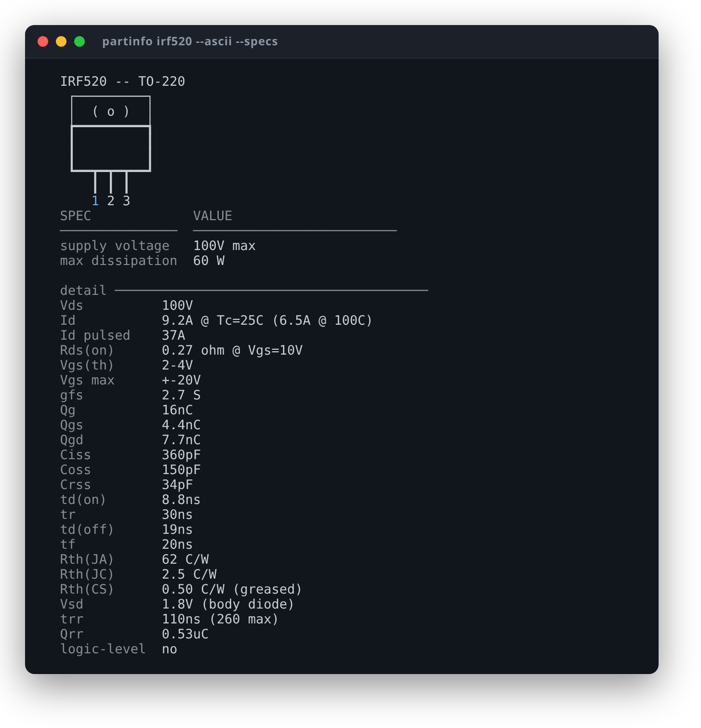Click the yellow minimize window button
This screenshot has height=728, width=701.
[61, 41]
